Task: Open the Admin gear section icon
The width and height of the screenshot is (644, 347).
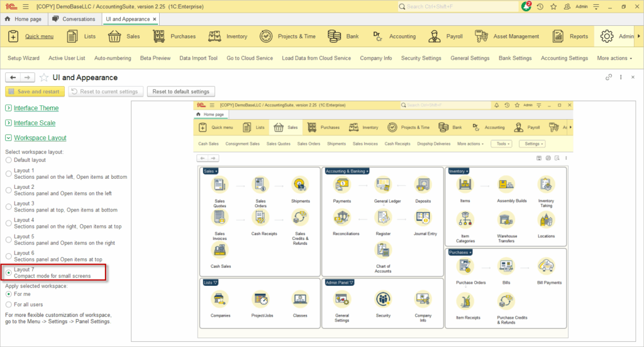Action: click(607, 36)
